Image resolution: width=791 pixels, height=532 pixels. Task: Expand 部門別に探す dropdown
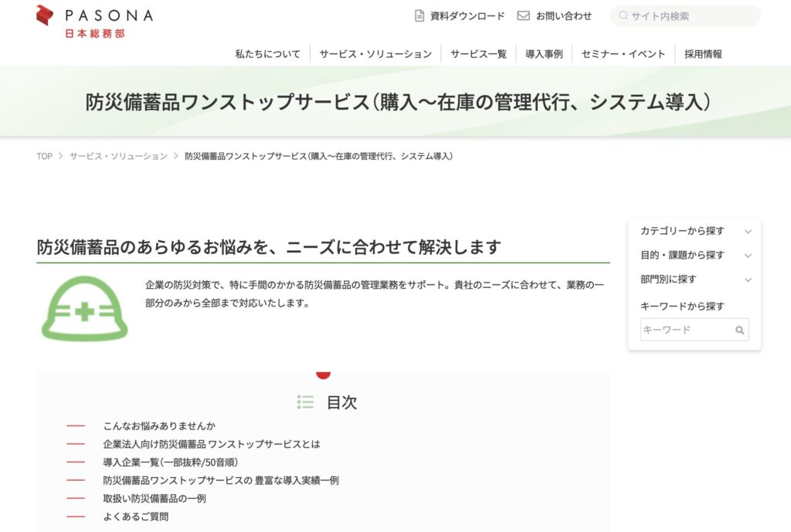[747, 280]
